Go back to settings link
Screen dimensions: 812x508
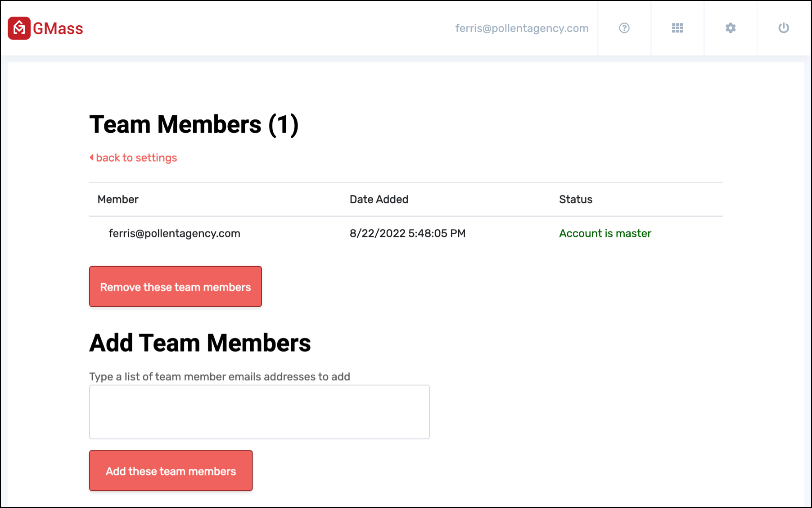coord(133,158)
